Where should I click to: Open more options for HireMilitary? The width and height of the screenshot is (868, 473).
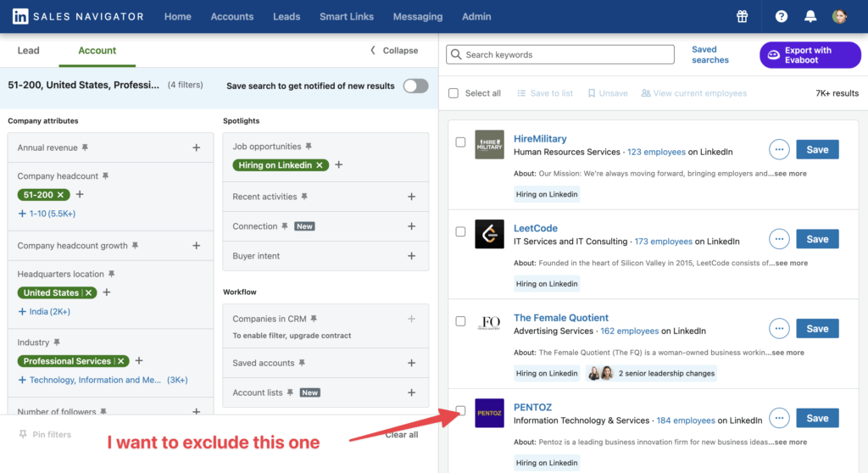pos(779,149)
